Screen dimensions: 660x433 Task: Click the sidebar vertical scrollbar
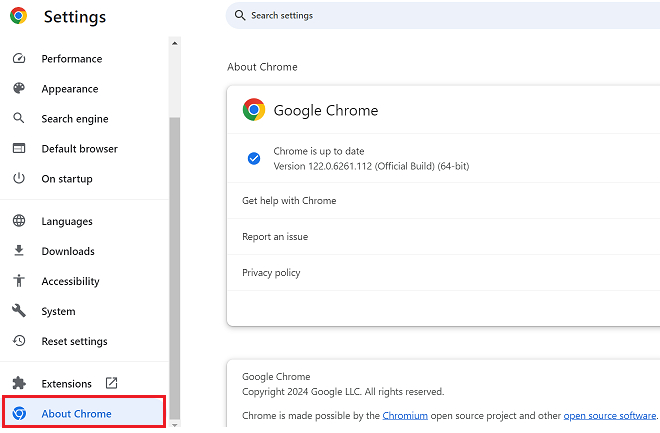174,250
